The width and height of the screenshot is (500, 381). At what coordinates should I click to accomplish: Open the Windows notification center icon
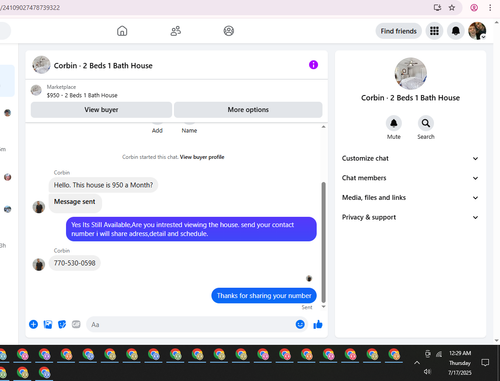485,362
